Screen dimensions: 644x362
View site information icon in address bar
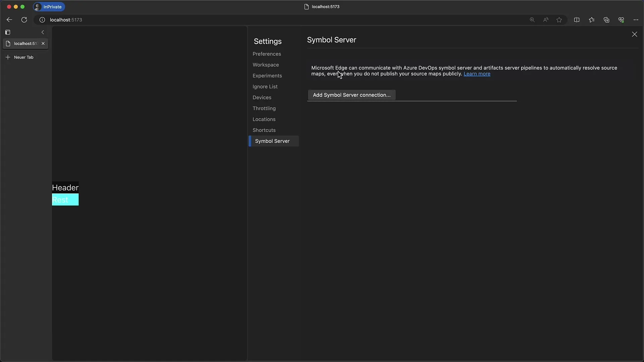tap(42, 20)
